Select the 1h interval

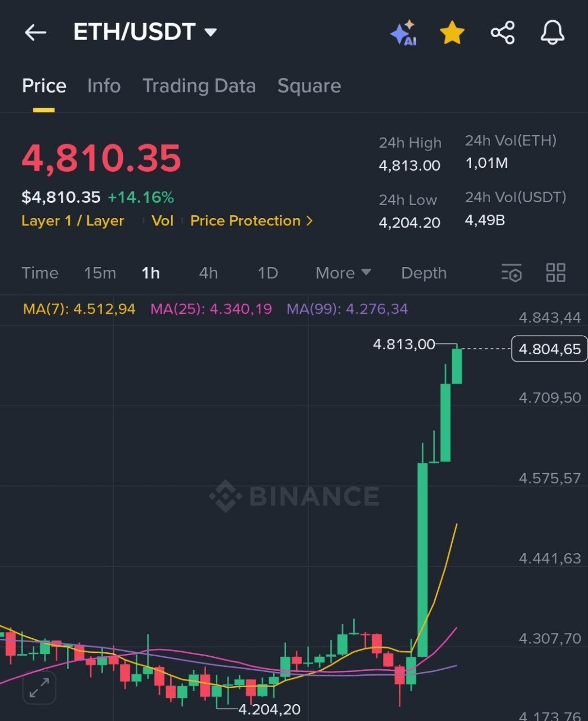pyautogui.click(x=151, y=273)
